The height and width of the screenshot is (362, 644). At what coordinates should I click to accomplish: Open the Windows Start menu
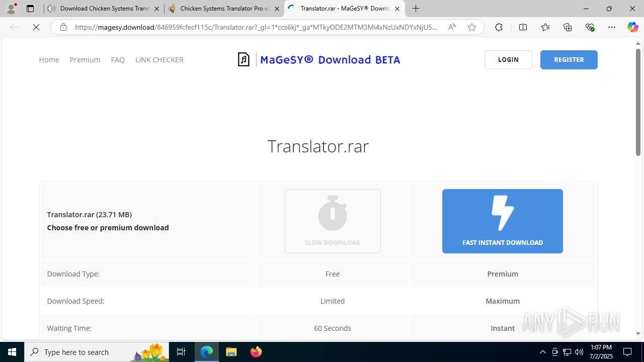[12, 352]
